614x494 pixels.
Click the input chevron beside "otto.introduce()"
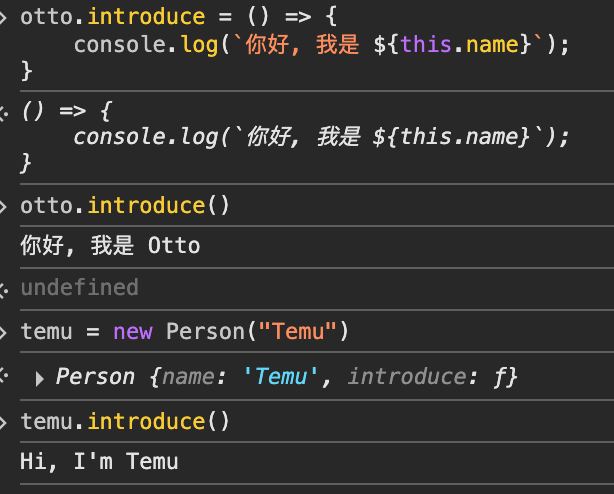6,206
